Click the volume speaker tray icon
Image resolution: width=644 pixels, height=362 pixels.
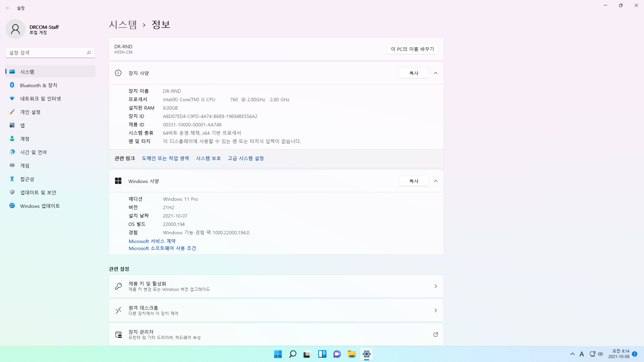600,354
